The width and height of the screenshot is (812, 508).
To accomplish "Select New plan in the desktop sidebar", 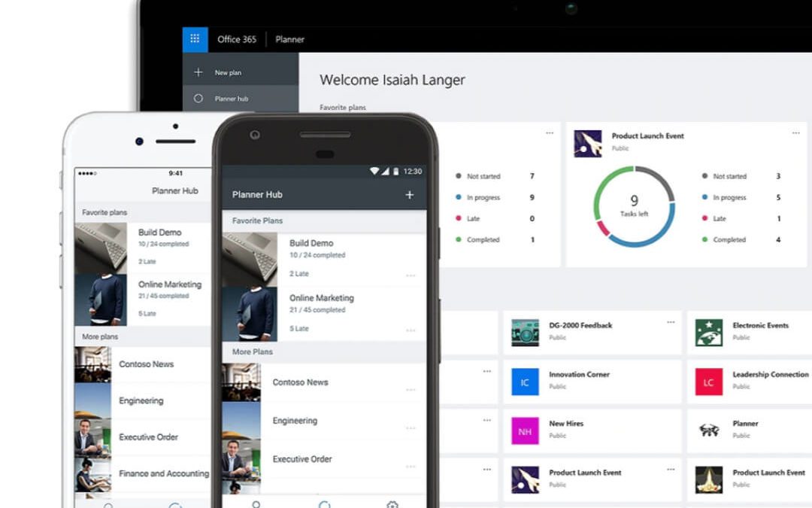I will click(x=241, y=72).
